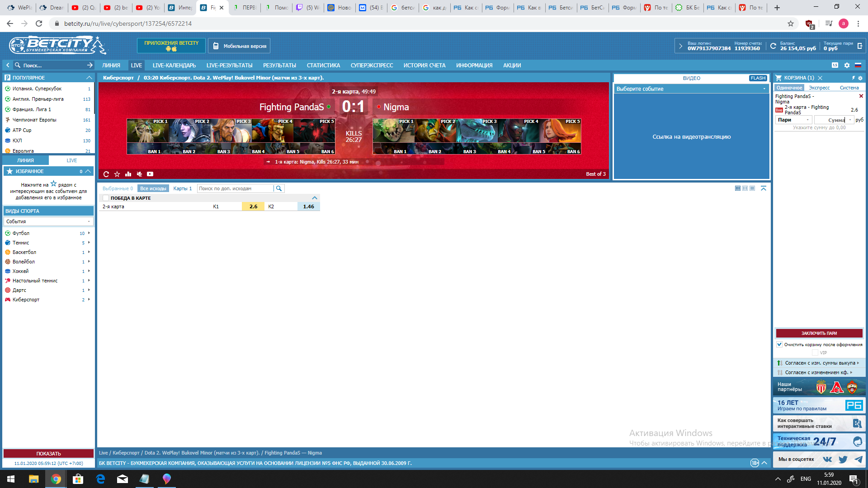
Task: Check the ПОБЕДА В КАРТЕ checkbox
Action: coord(106,198)
